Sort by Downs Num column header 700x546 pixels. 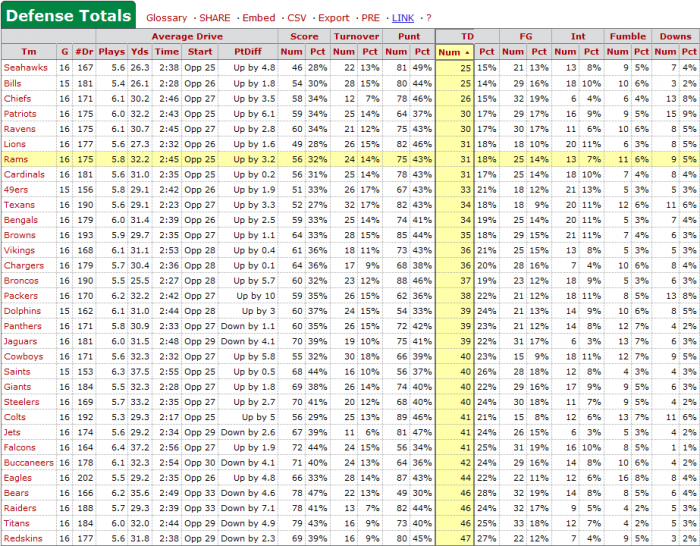pos(665,52)
